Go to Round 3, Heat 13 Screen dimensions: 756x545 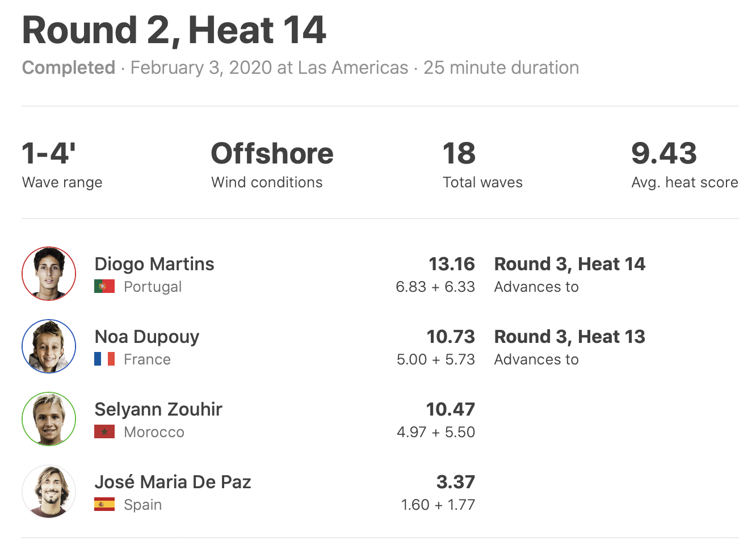coord(569,337)
